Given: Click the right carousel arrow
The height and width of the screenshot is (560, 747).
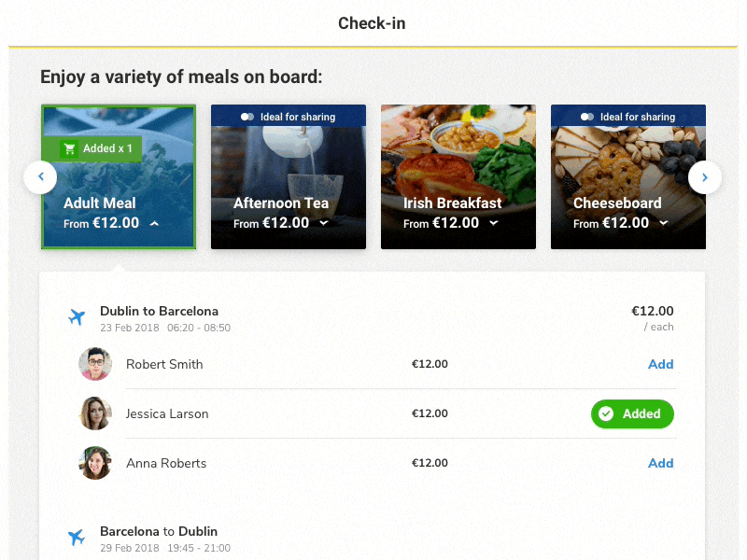Looking at the screenshot, I should point(705,176).
